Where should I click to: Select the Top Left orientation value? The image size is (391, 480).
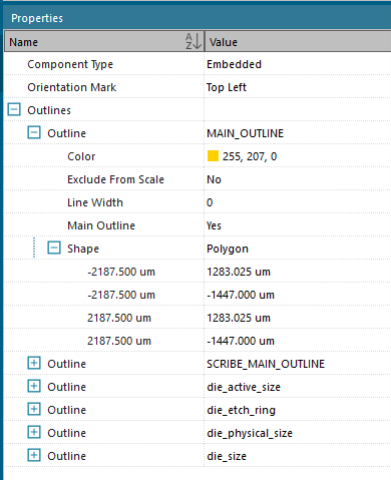[x=226, y=87]
